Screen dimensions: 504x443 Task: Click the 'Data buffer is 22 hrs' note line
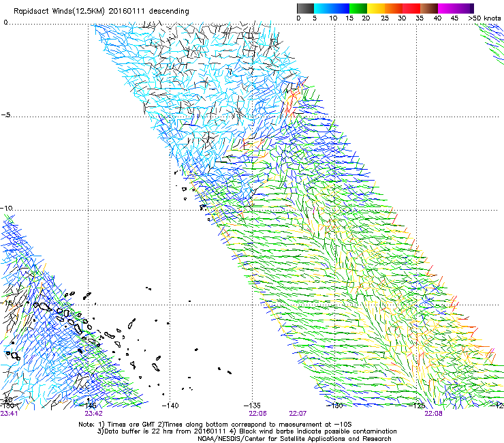point(247,431)
